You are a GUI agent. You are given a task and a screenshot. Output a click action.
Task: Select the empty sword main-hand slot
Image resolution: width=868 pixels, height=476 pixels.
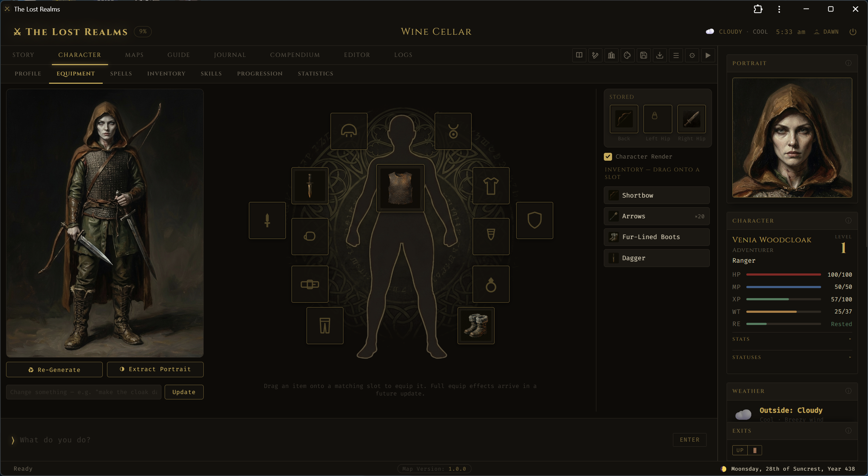click(267, 220)
